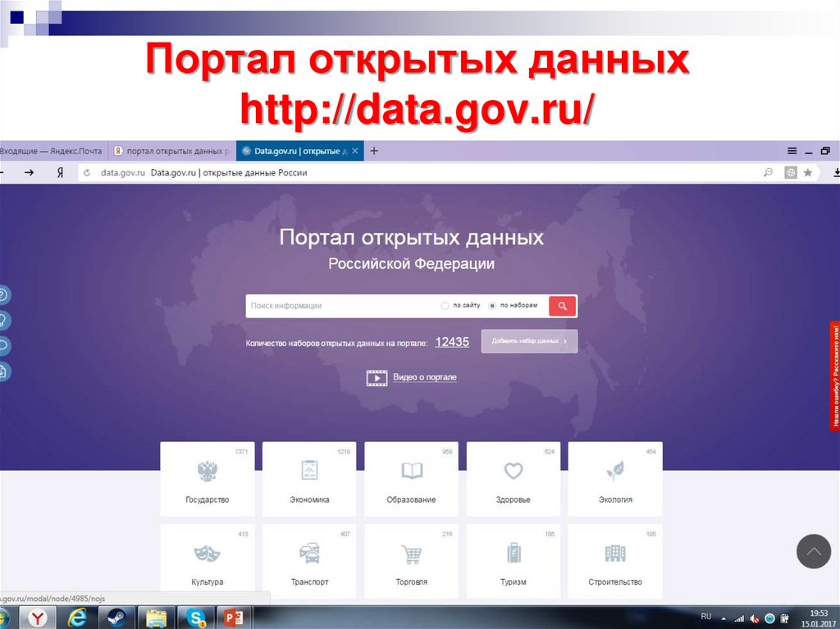Click the red feedback tab on right edge
This screenshot has width=840, height=629.
click(x=834, y=376)
